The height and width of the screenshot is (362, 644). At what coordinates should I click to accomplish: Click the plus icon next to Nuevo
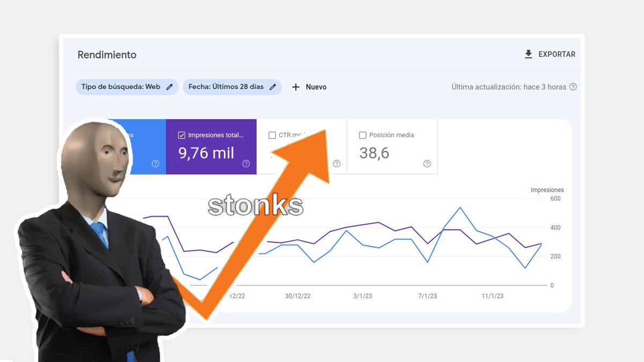[x=296, y=87]
